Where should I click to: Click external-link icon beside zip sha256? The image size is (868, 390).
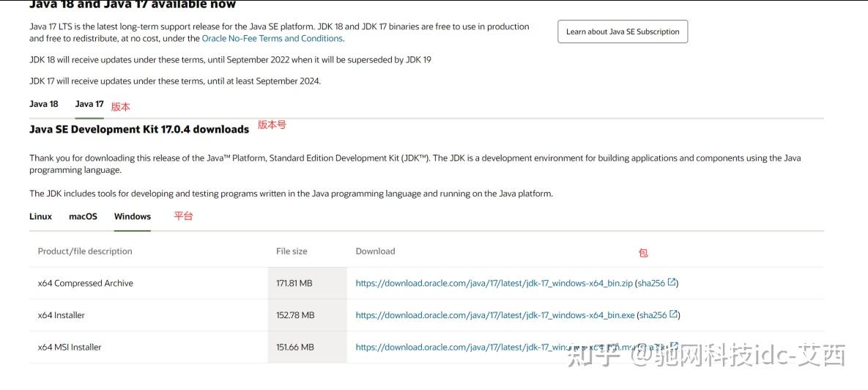[672, 282]
